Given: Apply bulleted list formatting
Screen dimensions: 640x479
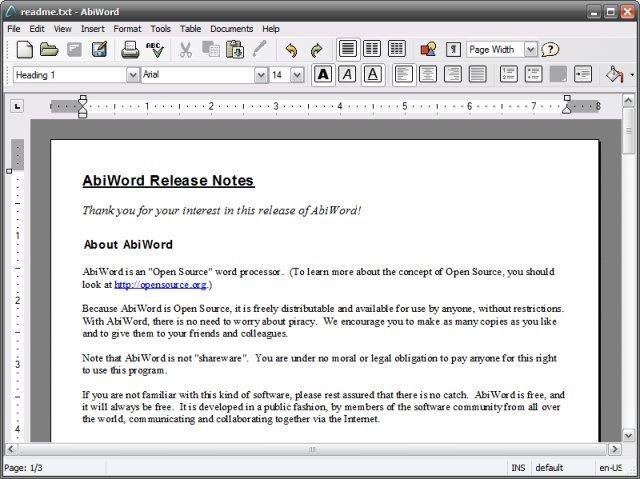Looking at the screenshot, I should 533,75.
